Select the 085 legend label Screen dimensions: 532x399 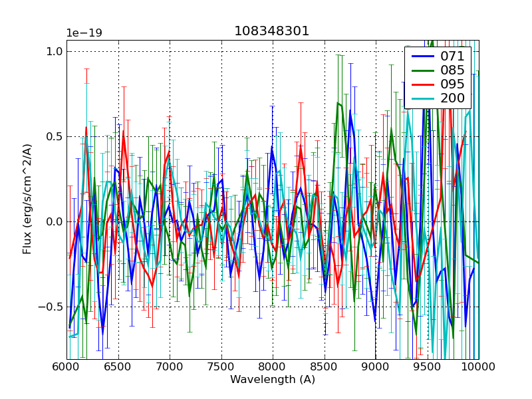pyautogui.click(x=453, y=70)
